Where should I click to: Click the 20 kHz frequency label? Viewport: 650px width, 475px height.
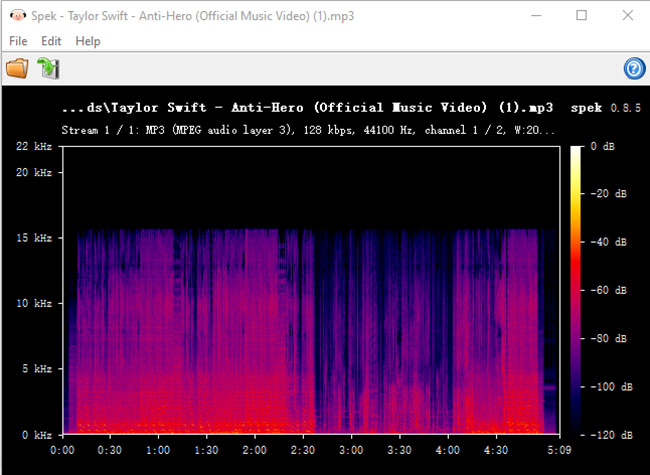34,172
